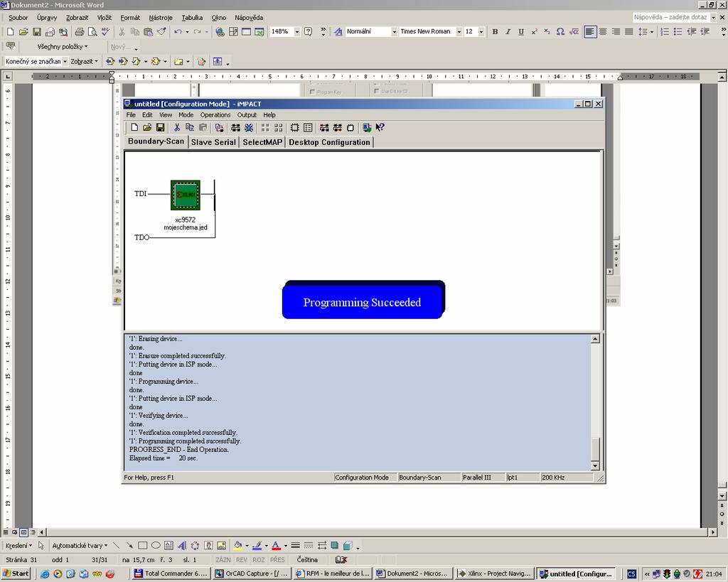The image size is (728, 582).
Task: Click the Initialize Chain icon in iMPACT
Action: [x=236, y=128]
